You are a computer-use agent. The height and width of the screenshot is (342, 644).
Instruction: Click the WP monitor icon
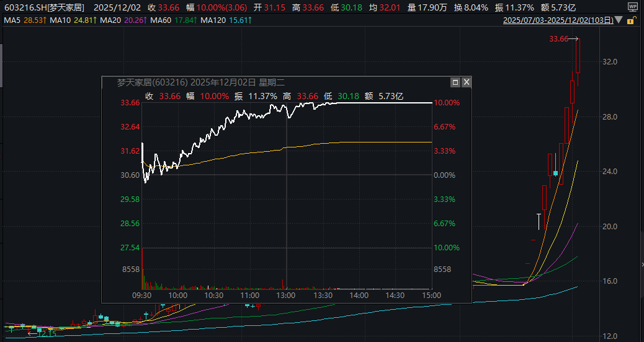pos(633,6)
